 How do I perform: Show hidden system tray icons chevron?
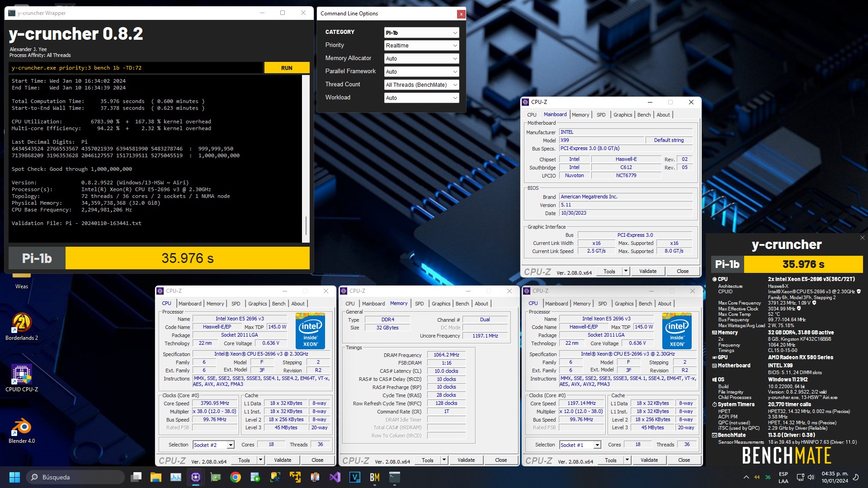click(x=746, y=477)
